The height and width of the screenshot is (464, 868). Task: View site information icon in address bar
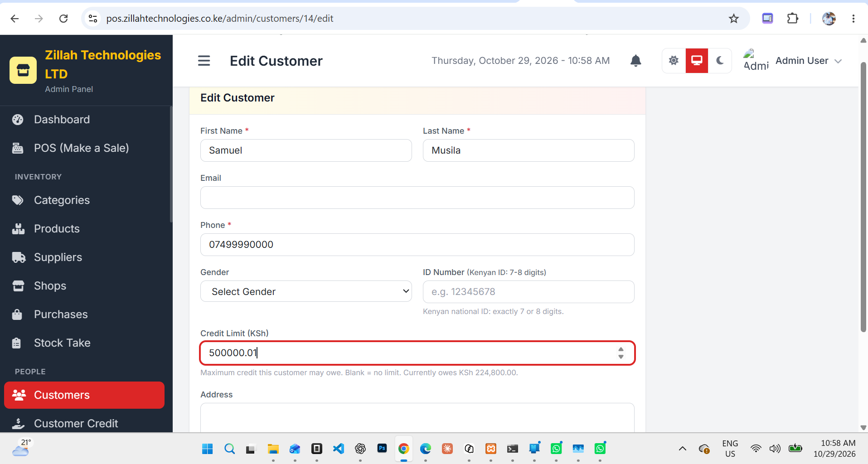pyautogui.click(x=93, y=19)
